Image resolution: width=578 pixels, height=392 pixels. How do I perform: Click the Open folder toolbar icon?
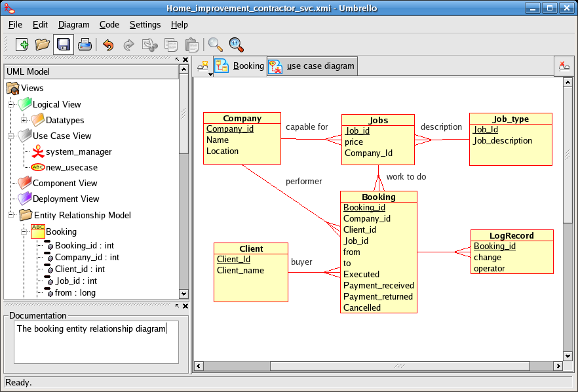point(43,45)
